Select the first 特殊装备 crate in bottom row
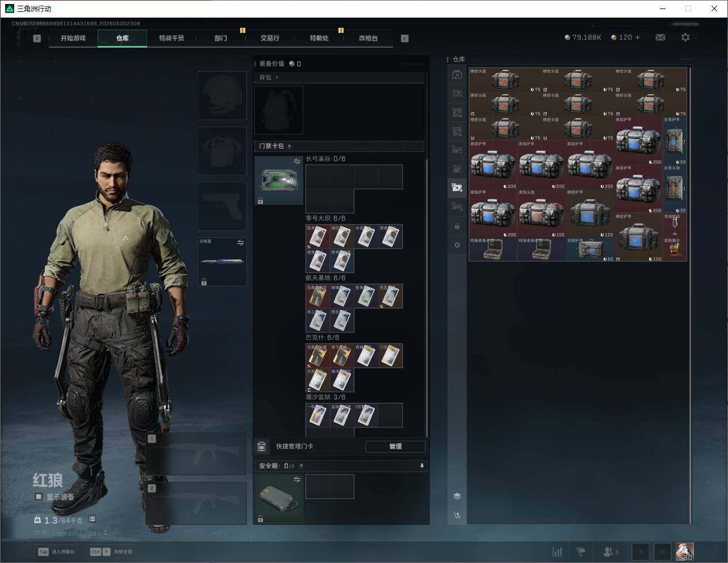Screen dimensions: 728x563 [x=493, y=250]
